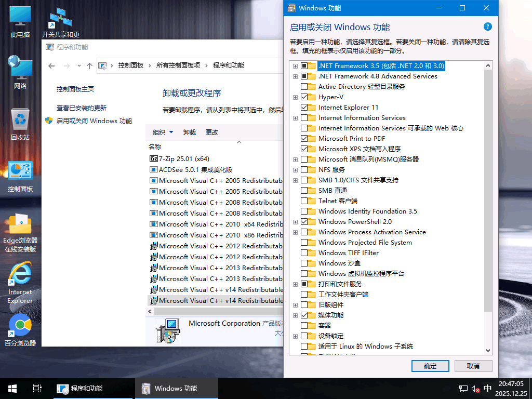This screenshot has width=532, height=399.
Task: Click the 取消 button
Action: point(473,366)
